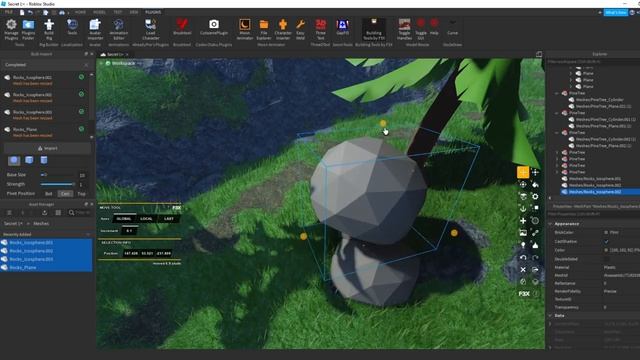Open the TEST ribbon tab
Image resolution: width=640 pixels, height=360 pixels.
tap(118, 12)
